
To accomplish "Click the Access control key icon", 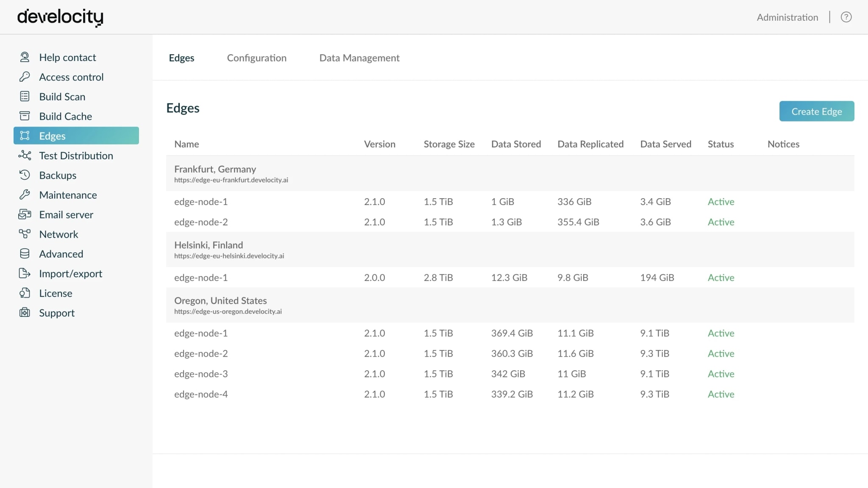I will tap(25, 77).
